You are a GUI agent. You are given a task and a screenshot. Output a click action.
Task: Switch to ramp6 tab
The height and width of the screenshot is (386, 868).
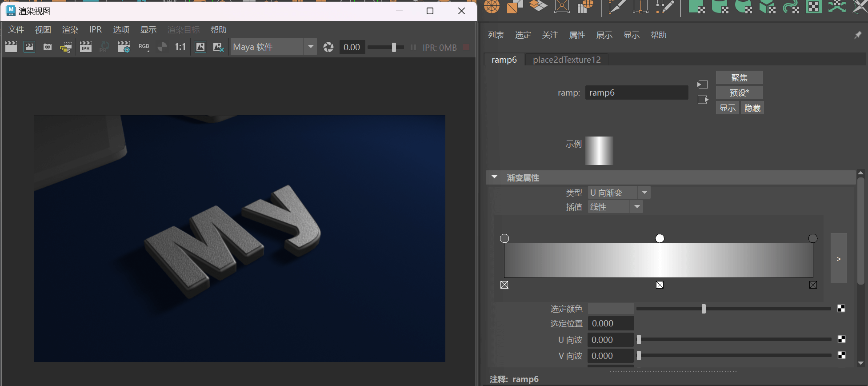[504, 60]
